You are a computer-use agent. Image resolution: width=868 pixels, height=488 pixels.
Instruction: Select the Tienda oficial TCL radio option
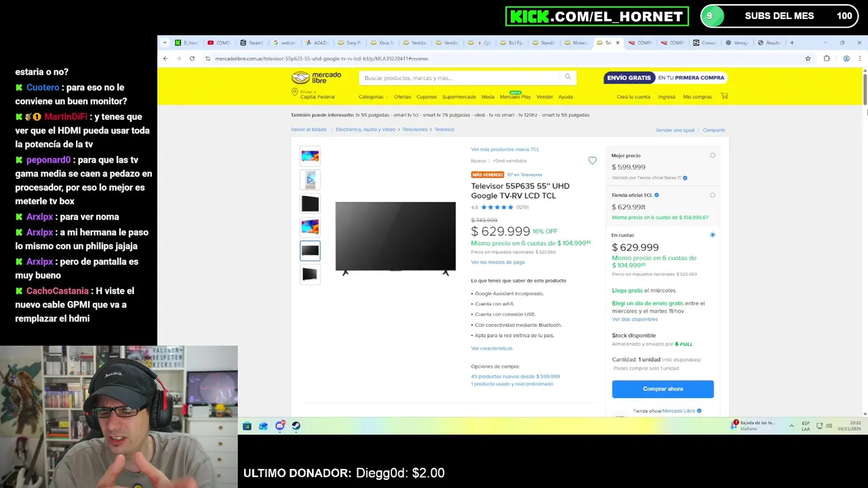pyautogui.click(x=712, y=195)
